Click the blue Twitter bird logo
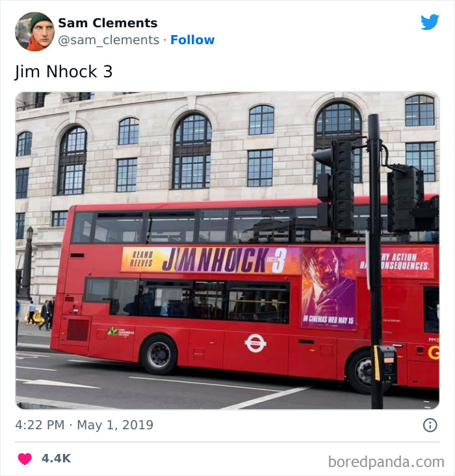This screenshot has width=455, height=476. coord(430,22)
